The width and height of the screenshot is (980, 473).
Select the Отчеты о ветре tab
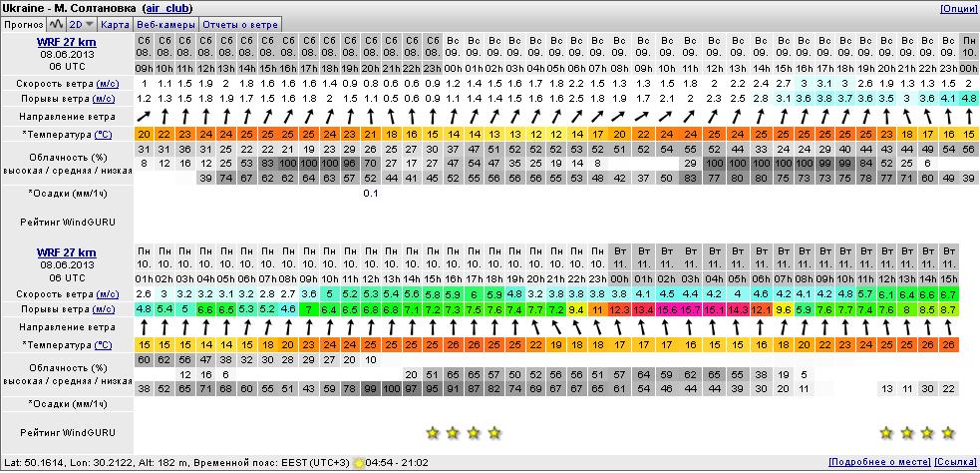[x=239, y=23]
